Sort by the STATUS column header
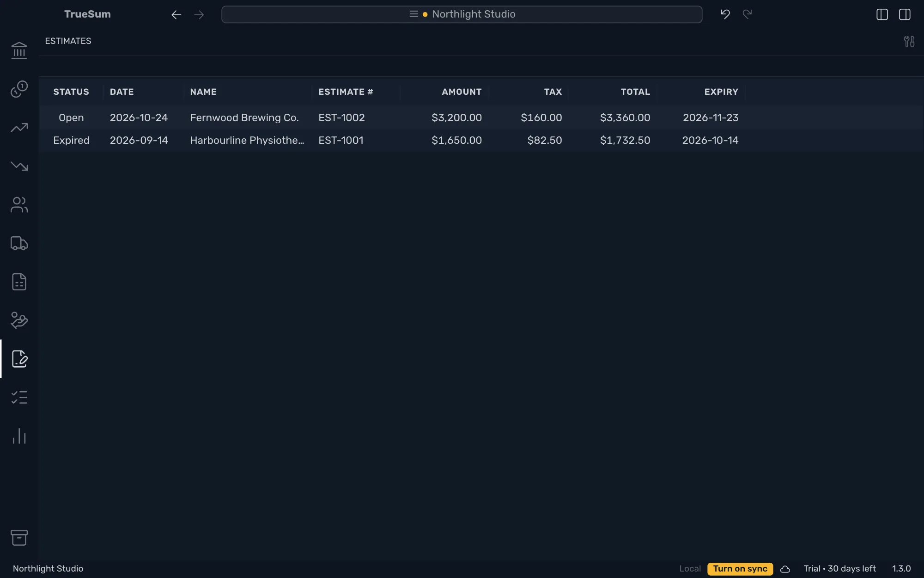The height and width of the screenshot is (578, 924). (71, 92)
